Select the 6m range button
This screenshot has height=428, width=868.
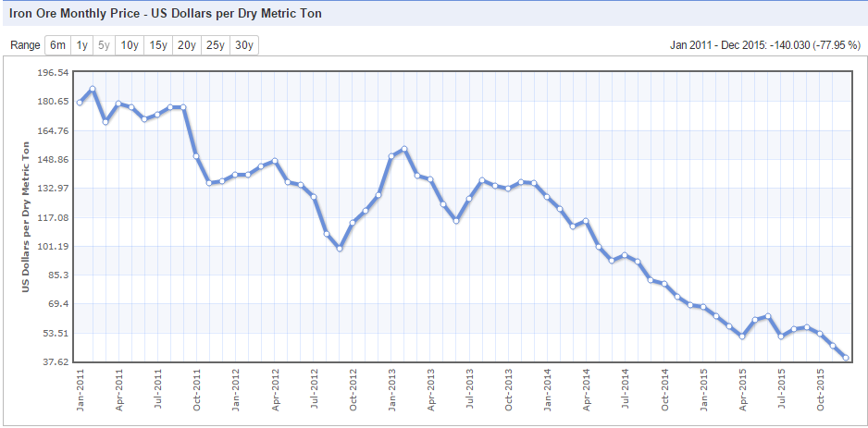pyautogui.click(x=57, y=45)
